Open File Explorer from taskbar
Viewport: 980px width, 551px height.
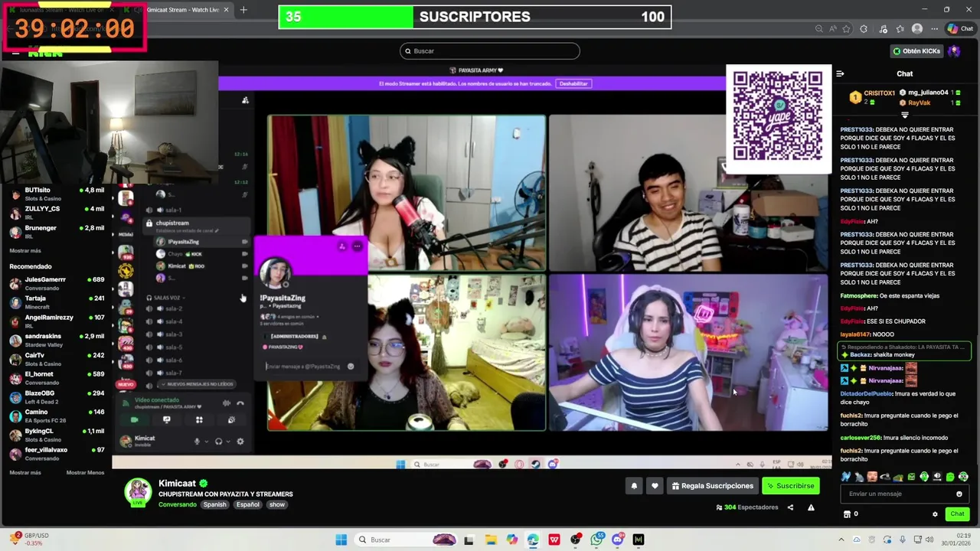pyautogui.click(x=491, y=540)
